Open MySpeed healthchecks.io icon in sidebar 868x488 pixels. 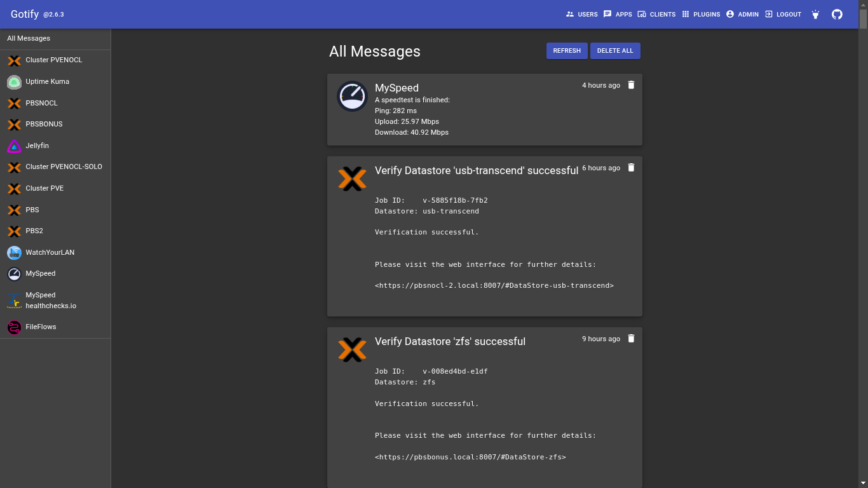(x=14, y=301)
